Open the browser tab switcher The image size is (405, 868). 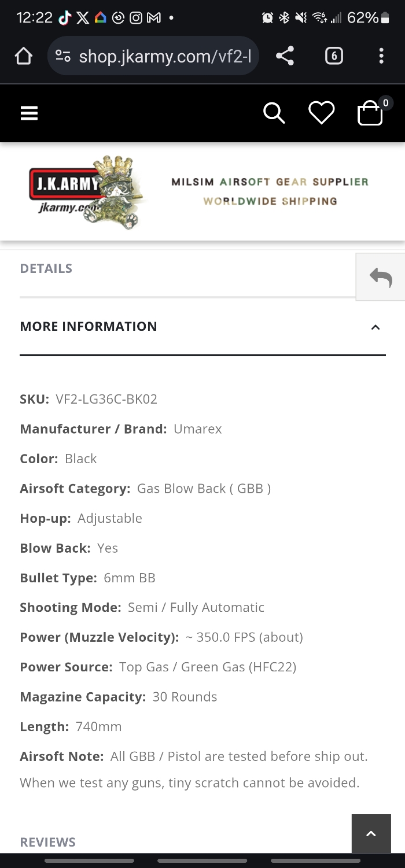(x=334, y=56)
